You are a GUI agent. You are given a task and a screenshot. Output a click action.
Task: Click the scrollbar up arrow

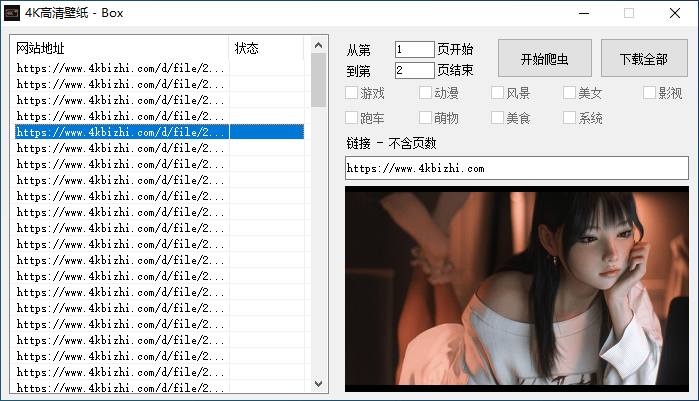click(318, 45)
